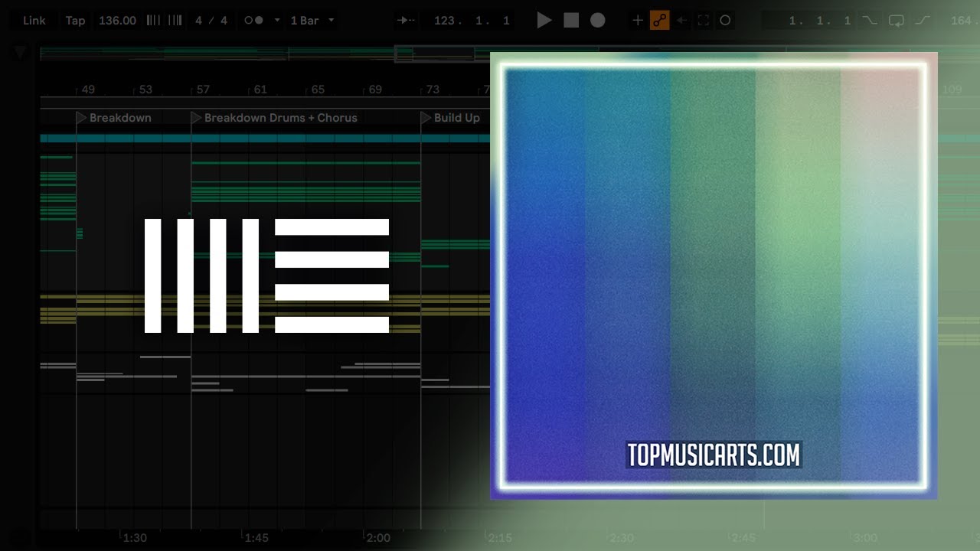The width and height of the screenshot is (980, 551).
Task: Click bar 49 in the beat ruler
Action: (x=88, y=90)
